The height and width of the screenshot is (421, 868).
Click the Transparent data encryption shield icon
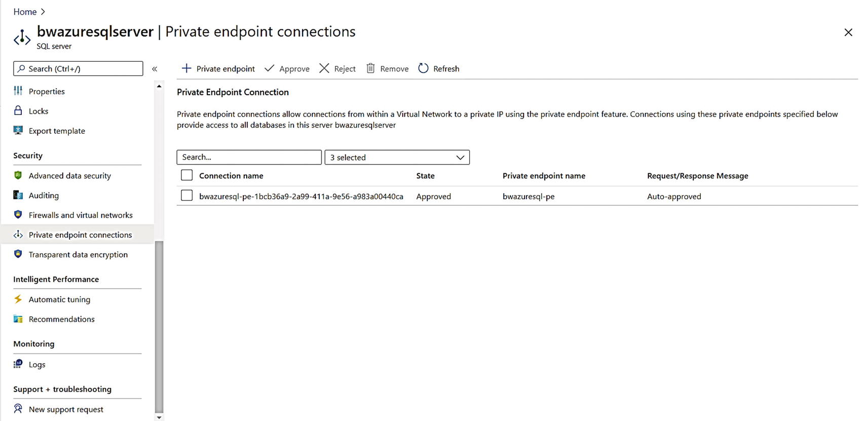tap(18, 254)
